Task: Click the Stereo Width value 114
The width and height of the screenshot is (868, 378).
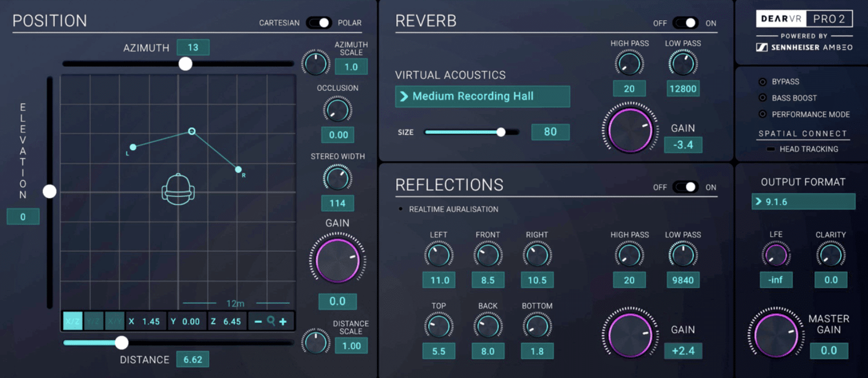Action: [337, 203]
